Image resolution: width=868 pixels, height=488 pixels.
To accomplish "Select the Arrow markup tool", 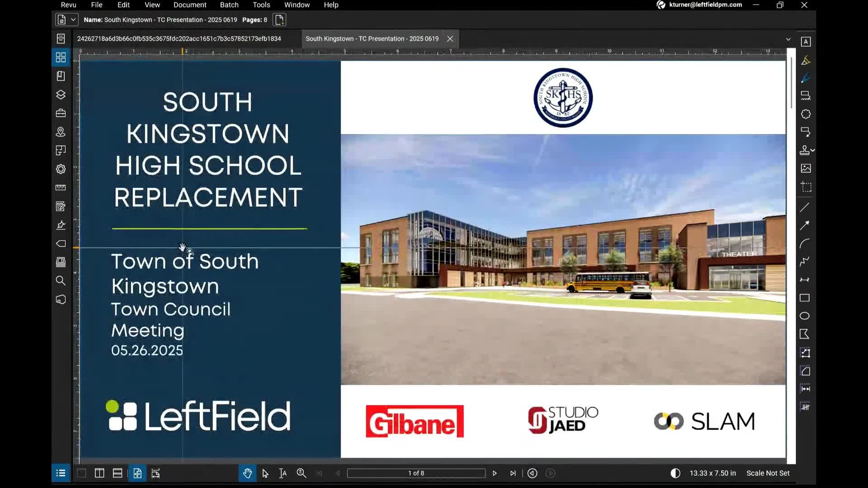I will click(805, 225).
